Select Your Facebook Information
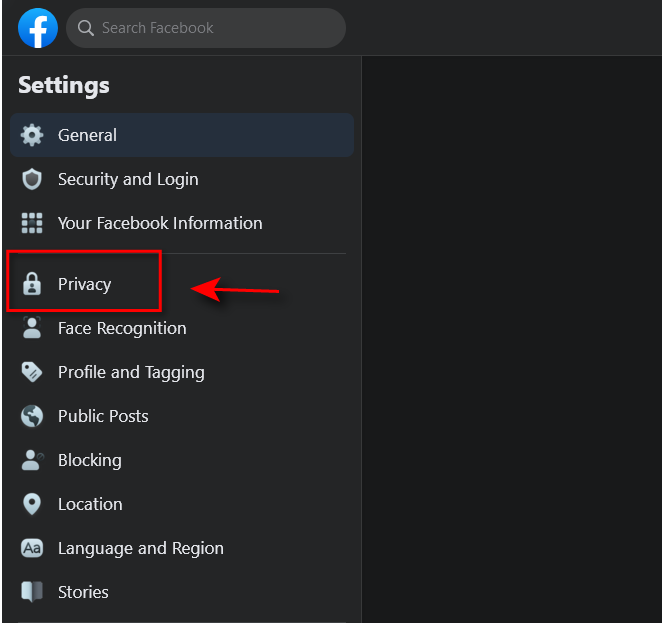662x624 pixels. tap(160, 223)
